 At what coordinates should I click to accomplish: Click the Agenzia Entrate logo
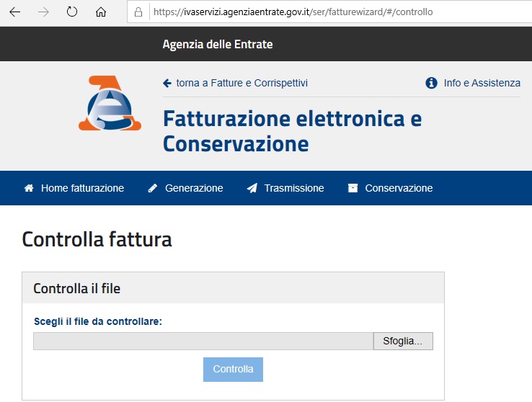coord(110,103)
